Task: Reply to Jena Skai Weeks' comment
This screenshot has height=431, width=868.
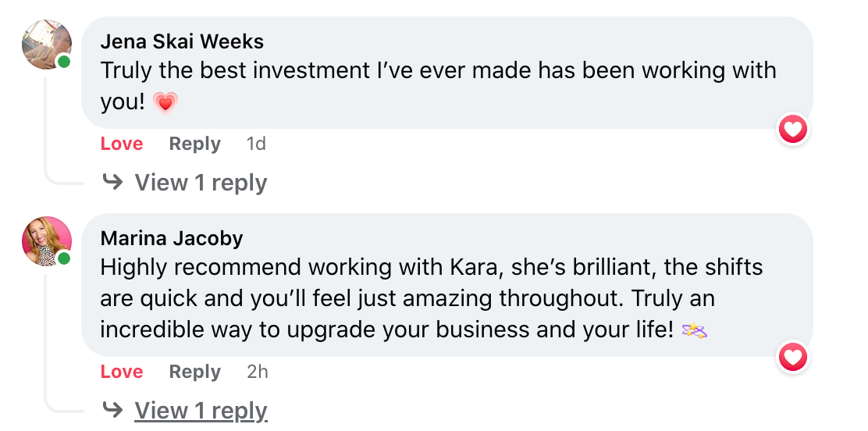Action: pos(195,144)
